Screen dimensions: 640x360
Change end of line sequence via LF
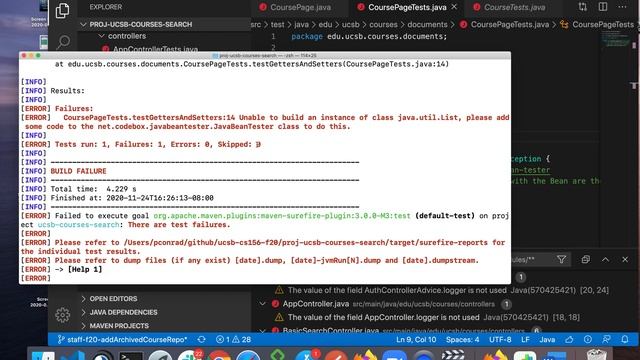pos(525,340)
